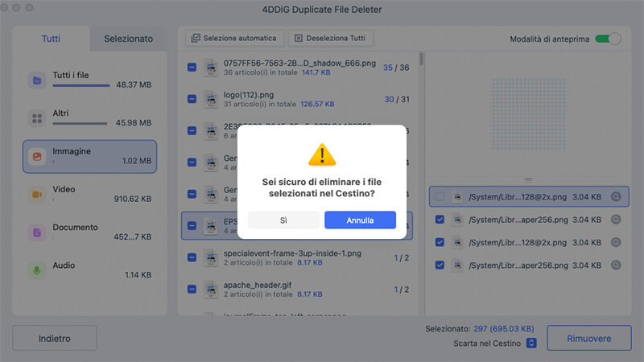644x362 pixels.
Task: Click the 297 (695.03 KB) selected total
Action: (x=504, y=329)
